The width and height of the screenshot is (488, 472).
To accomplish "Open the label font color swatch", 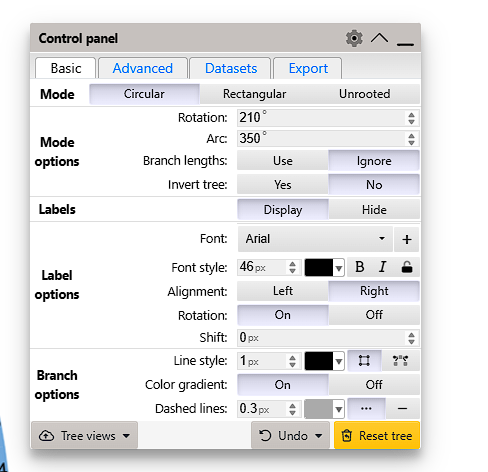I will point(324,267).
